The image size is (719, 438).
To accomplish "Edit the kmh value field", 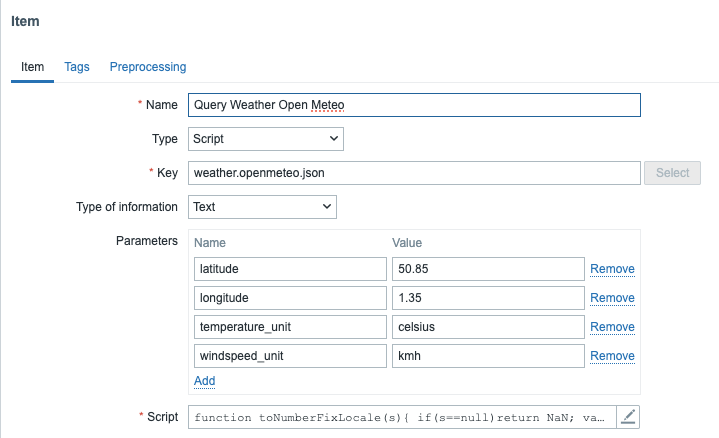I will (487, 356).
